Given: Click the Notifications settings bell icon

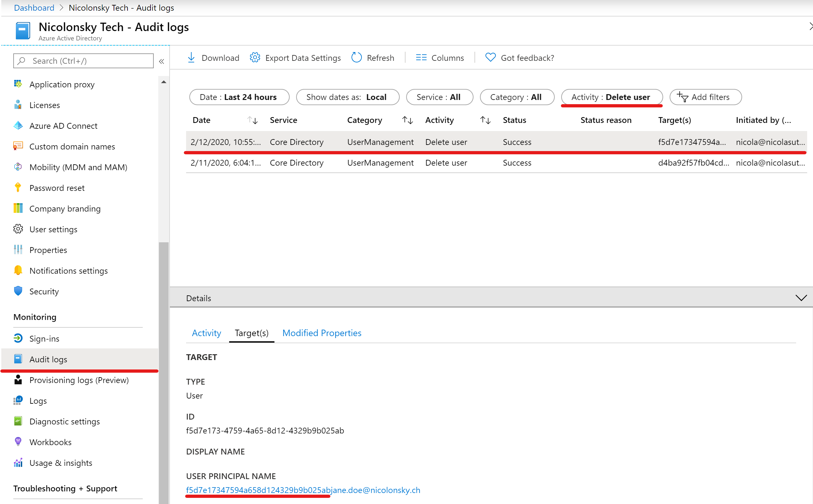Looking at the screenshot, I should coord(18,270).
